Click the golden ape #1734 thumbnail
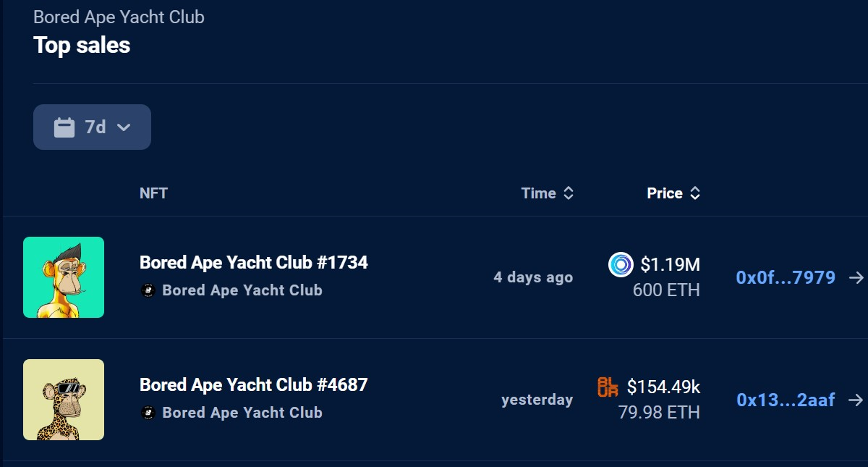 coord(64,277)
